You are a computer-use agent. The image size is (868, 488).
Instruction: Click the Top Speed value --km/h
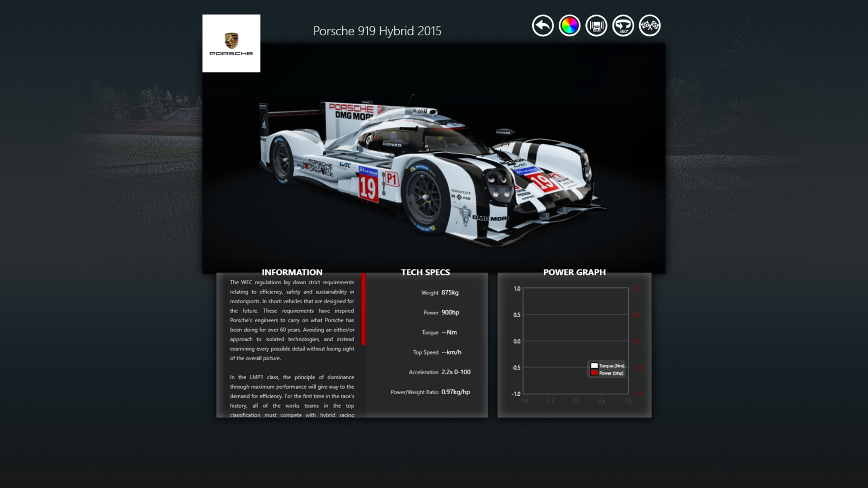451,352
